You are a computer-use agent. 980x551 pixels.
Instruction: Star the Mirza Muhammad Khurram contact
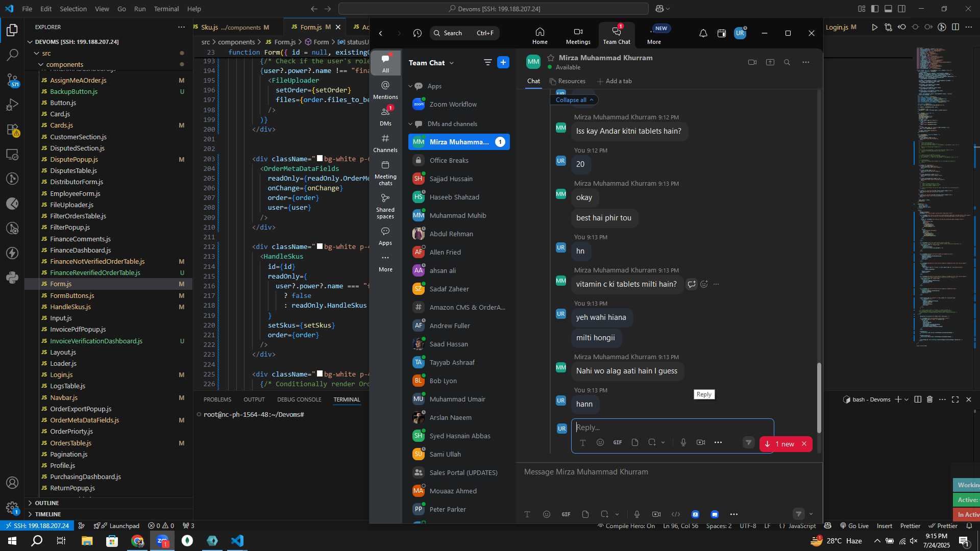pos(551,58)
